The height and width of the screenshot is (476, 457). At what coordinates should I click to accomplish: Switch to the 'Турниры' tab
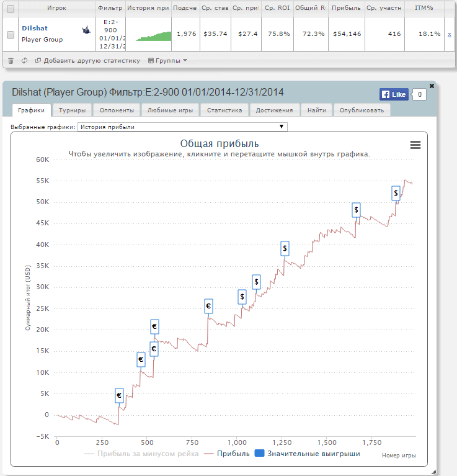pyautogui.click(x=73, y=110)
